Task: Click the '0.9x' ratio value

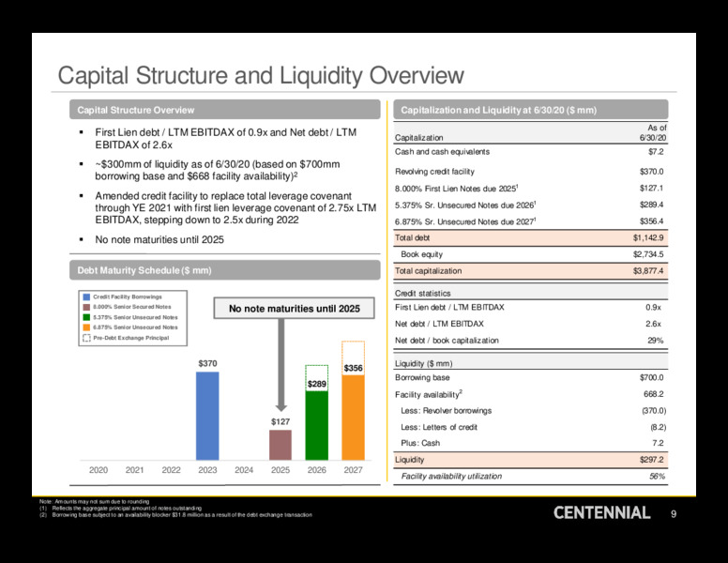Action: click(x=654, y=307)
